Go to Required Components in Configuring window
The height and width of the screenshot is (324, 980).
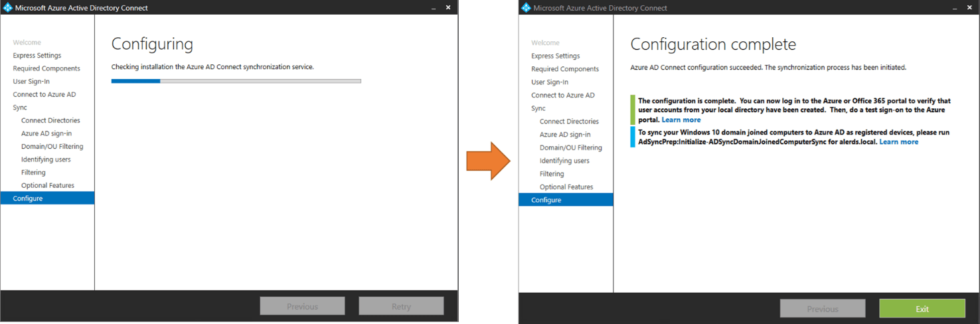[x=46, y=68]
